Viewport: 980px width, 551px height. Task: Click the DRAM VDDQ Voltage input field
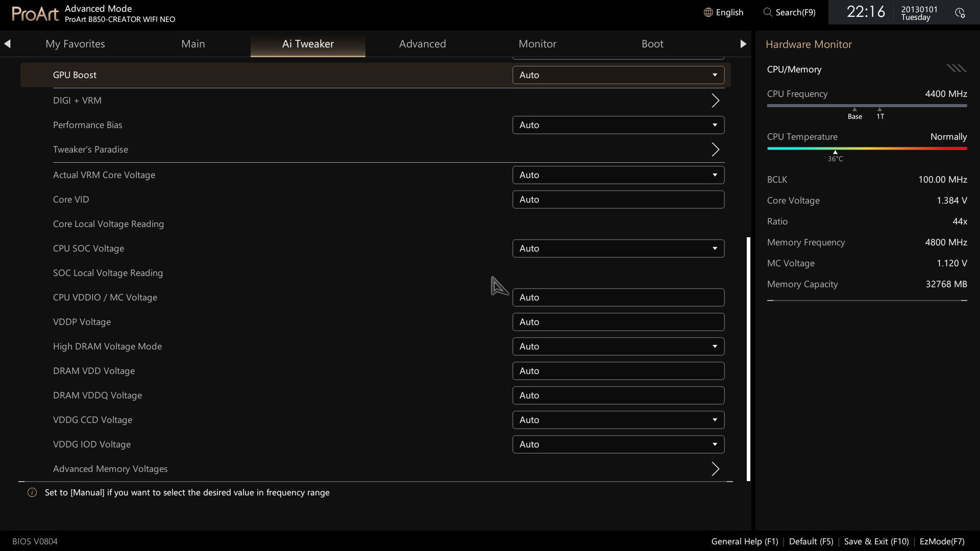tap(618, 395)
